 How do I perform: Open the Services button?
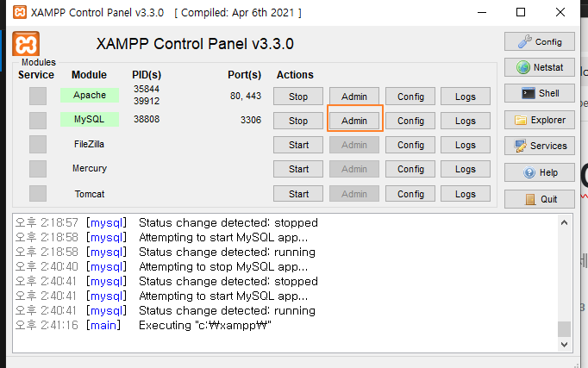click(x=539, y=146)
